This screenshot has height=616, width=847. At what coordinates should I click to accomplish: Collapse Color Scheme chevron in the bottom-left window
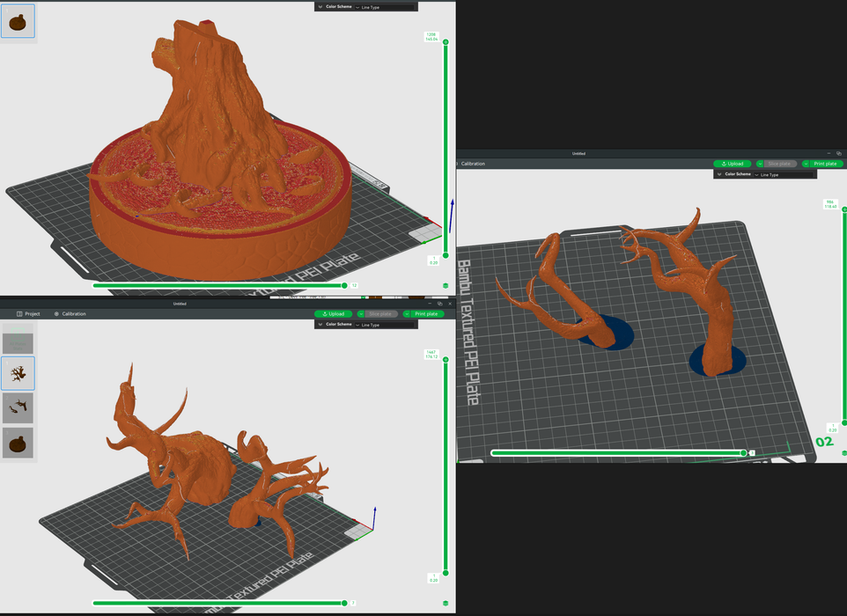pyautogui.click(x=320, y=325)
